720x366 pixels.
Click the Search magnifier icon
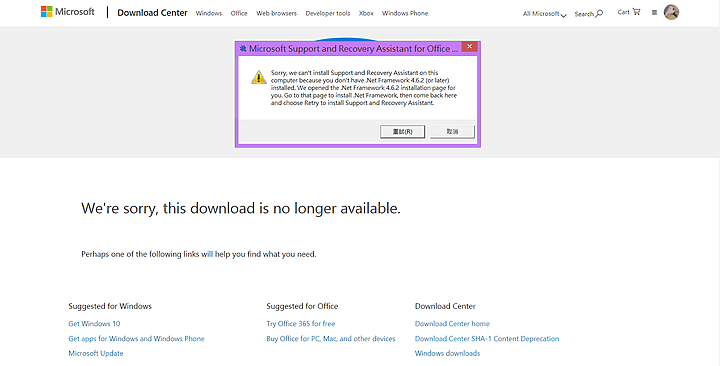pos(599,13)
